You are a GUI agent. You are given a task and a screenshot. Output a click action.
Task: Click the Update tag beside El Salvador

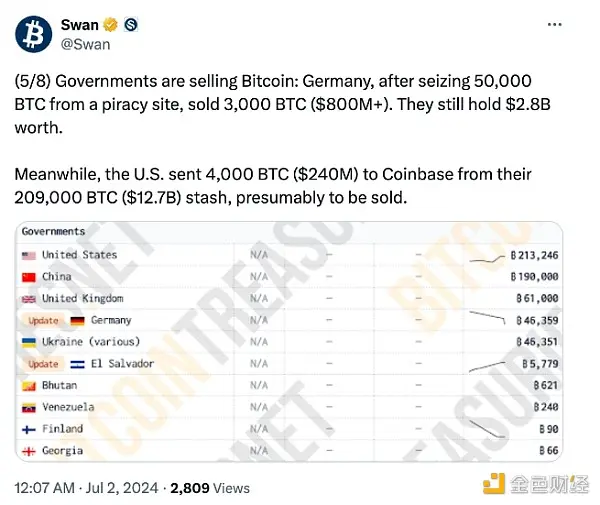(x=43, y=364)
